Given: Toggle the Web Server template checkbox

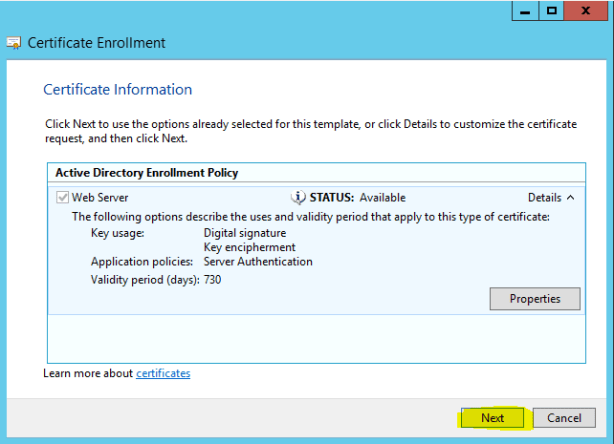Looking at the screenshot, I should pyautogui.click(x=63, y=198).
